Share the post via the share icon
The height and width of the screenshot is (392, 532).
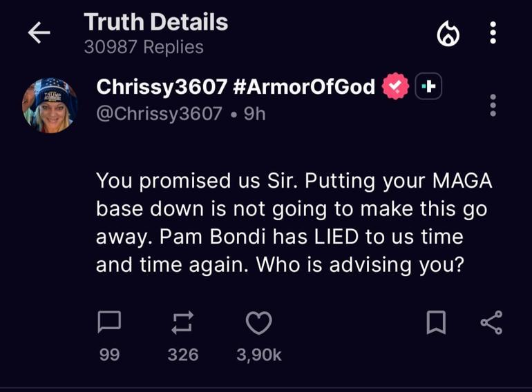(x=491, y=322)
